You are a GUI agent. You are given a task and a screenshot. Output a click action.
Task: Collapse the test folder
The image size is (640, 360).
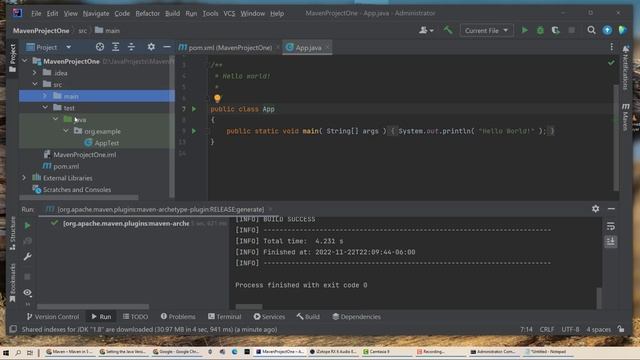(x=45, y=107)
